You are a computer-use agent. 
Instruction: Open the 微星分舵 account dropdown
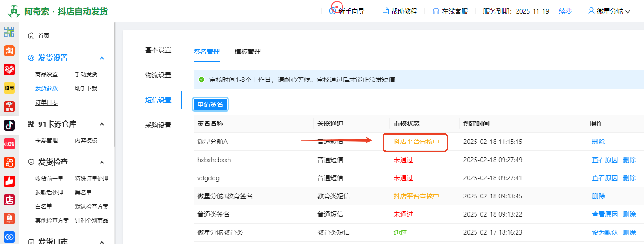coord(609,11)
